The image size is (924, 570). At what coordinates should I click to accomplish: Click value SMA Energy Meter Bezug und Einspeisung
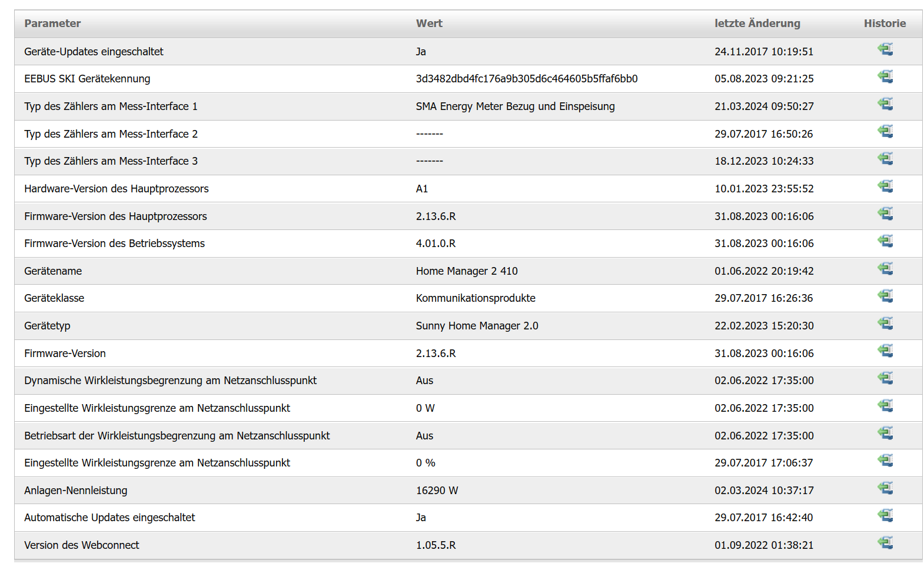pyautogui.click(x=515, y=106)
